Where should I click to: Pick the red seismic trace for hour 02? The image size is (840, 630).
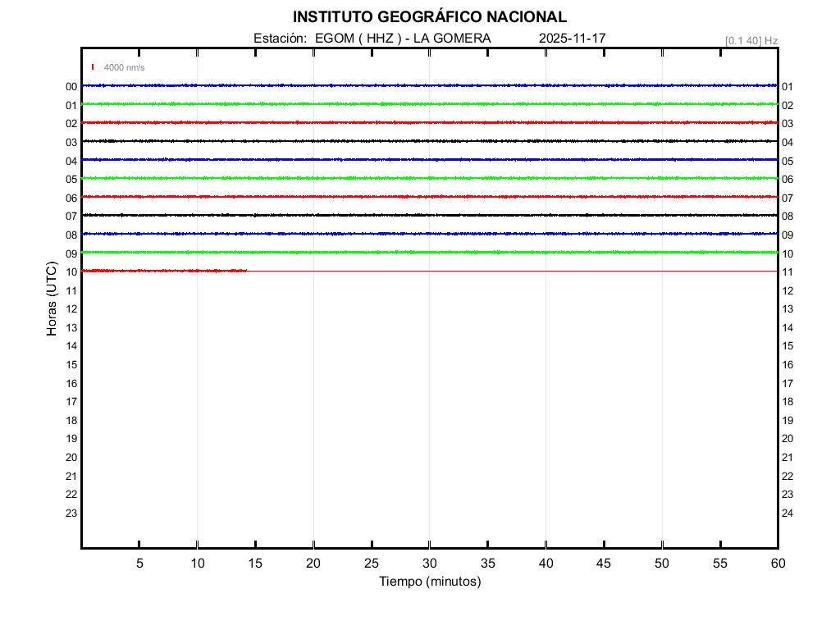(429, 122)
